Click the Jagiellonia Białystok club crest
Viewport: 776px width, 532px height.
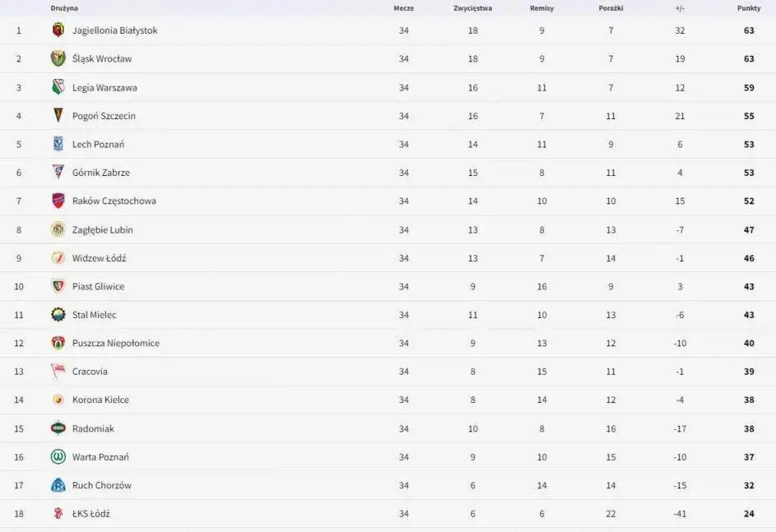(x=58, y=30)
